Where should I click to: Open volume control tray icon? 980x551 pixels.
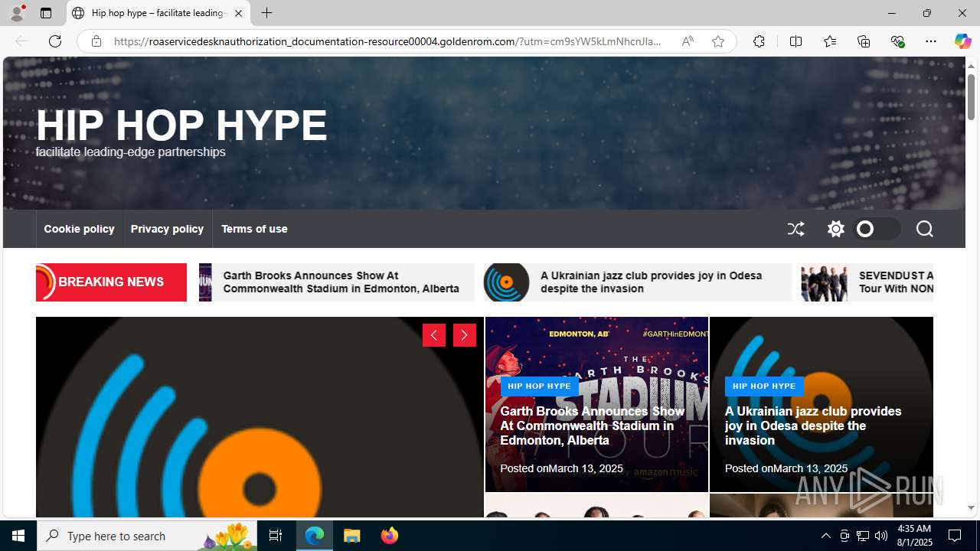881,536
